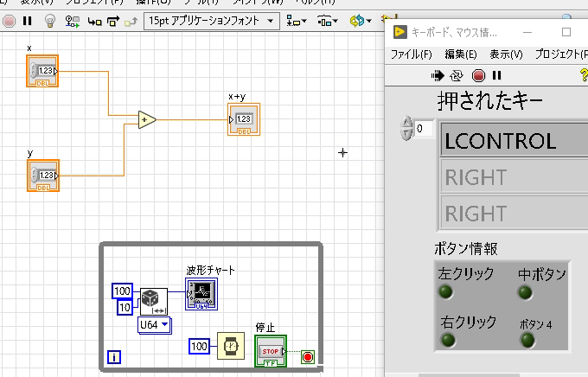Screen dimensions: 588x377
Task: Click the ボタン情報 cluster label
Action: [466, 248]
